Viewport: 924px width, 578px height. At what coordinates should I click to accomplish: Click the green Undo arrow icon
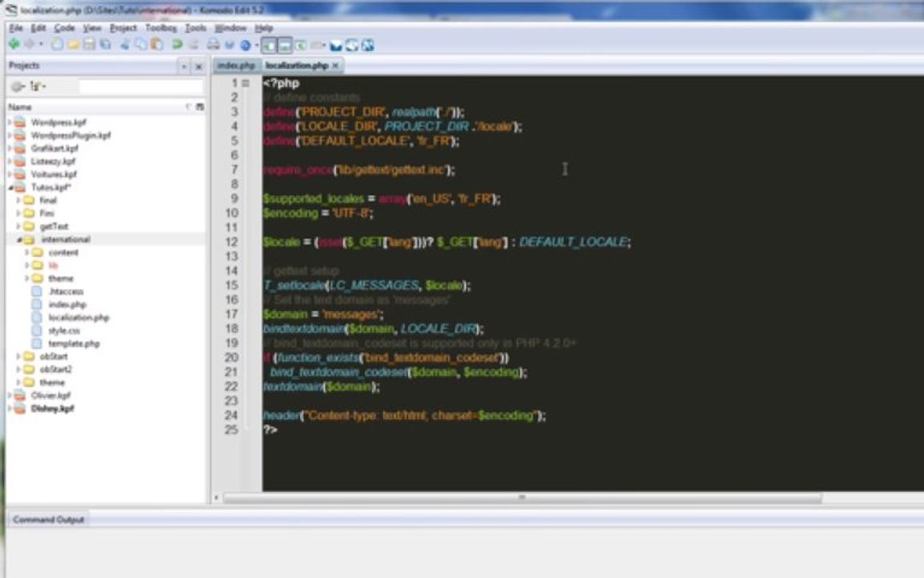(x=177, y=44)
